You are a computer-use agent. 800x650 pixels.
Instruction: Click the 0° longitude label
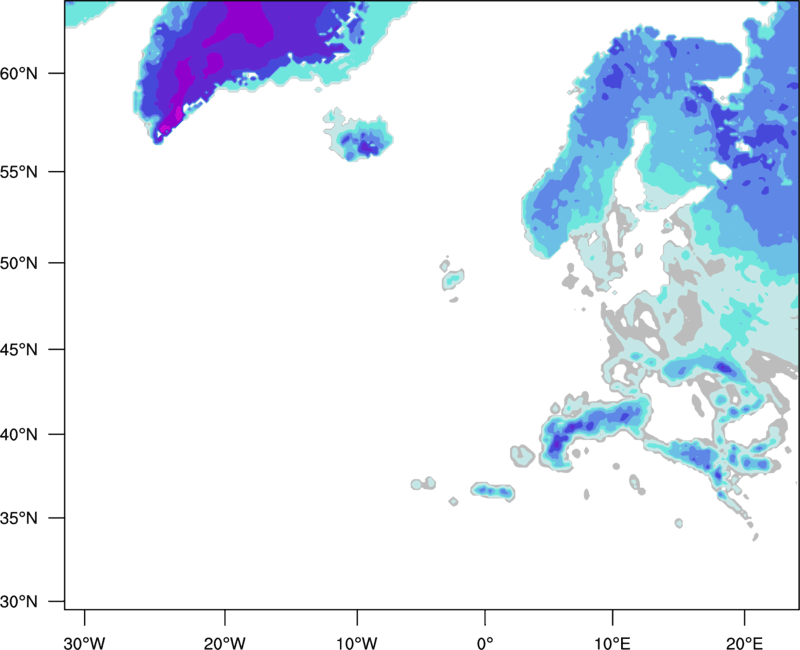(485, 643)
